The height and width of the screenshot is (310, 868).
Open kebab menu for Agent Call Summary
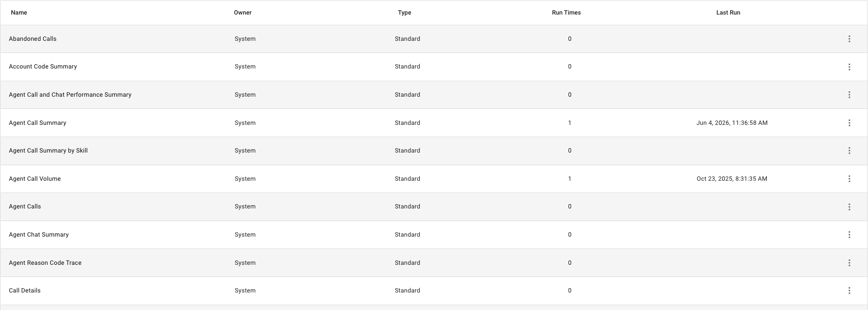pyautogui.click(x=849, y=123)
